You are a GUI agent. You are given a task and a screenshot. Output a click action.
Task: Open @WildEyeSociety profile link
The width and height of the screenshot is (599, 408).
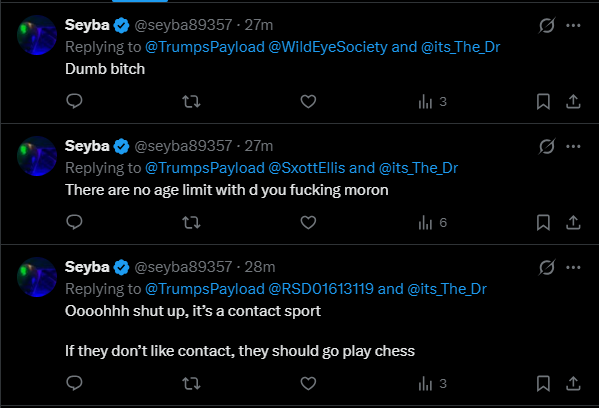[x=328, y=47]
